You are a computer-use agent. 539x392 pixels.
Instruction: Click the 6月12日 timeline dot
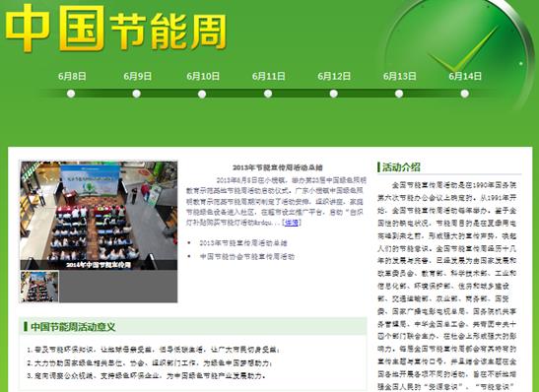tap(333, 94)
